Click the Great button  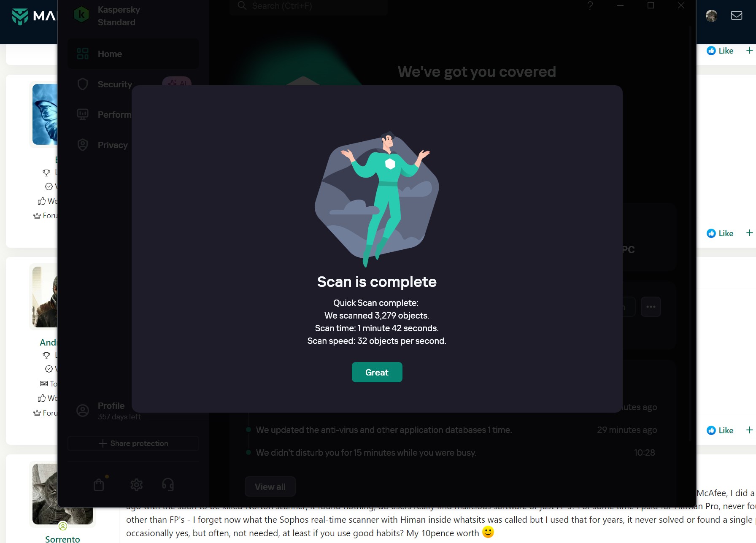pyautogui.click(x=377, y=372)
